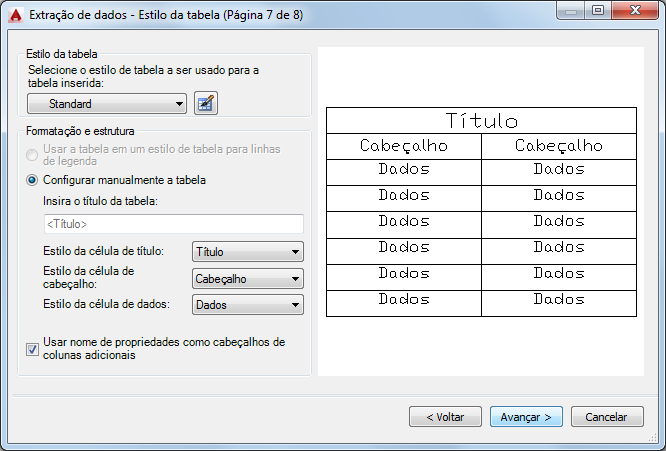Focus the table title input field
Screen dimensions: 666x451
[x=166, y=224]
